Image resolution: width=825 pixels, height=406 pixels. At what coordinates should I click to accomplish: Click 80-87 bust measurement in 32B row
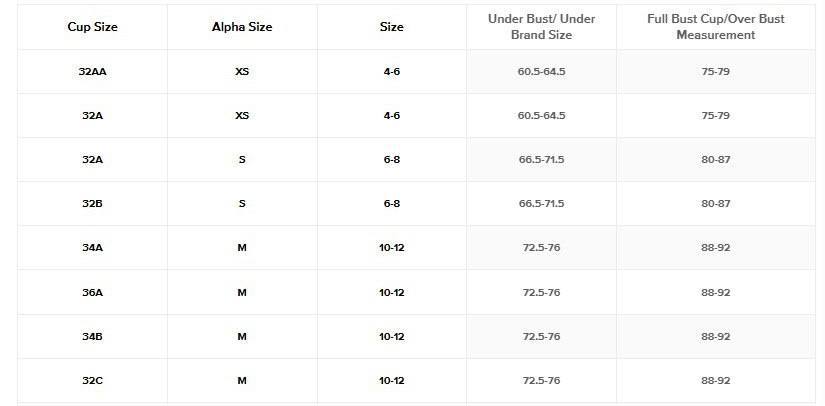pyautogui.click(x=715, y=204)
